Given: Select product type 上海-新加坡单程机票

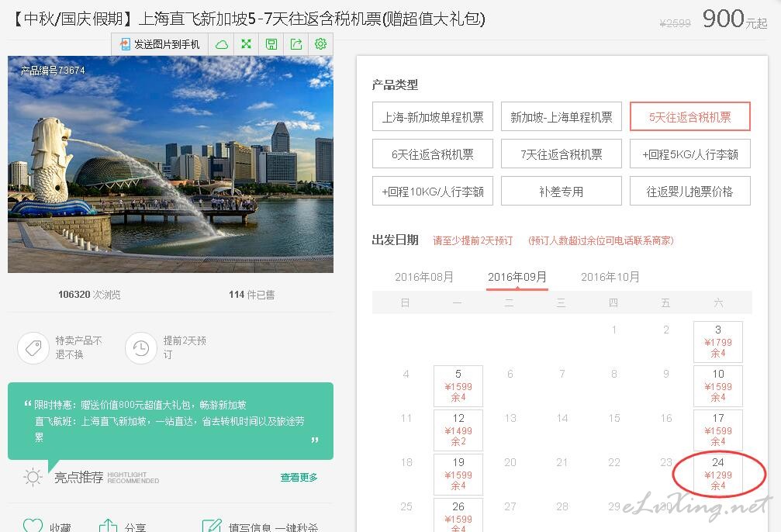Looking at the screenshot, I should pyautogui.click(x=433, y=116).
